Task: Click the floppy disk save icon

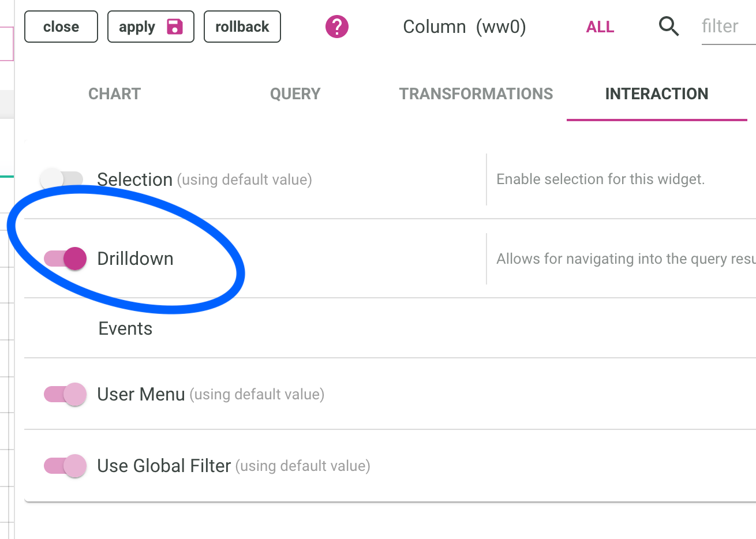Action: coord(175,27)
